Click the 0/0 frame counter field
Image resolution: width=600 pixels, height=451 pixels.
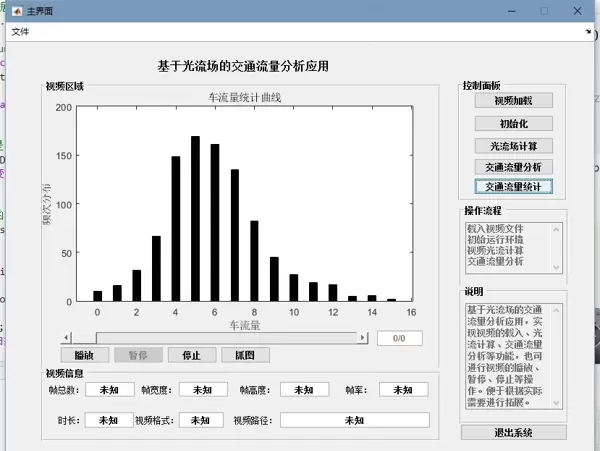pos(399,338)
